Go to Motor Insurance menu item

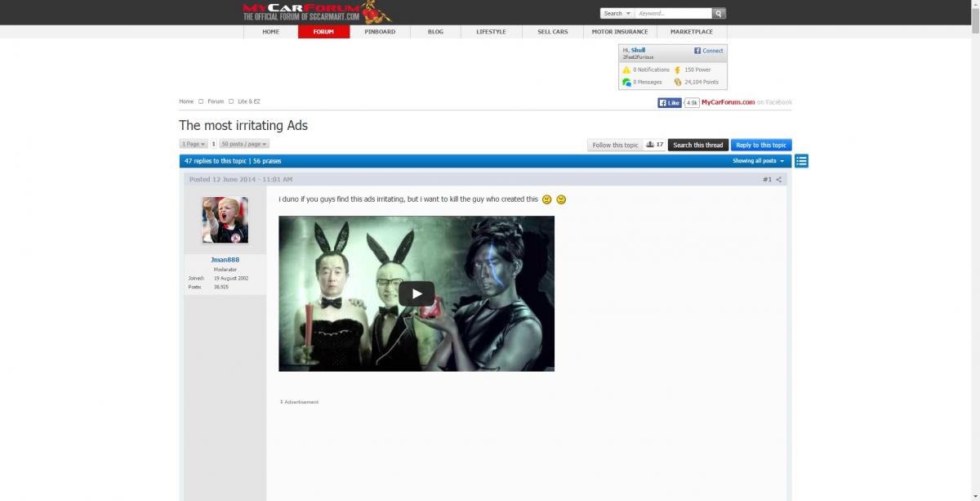coord(619,32)
